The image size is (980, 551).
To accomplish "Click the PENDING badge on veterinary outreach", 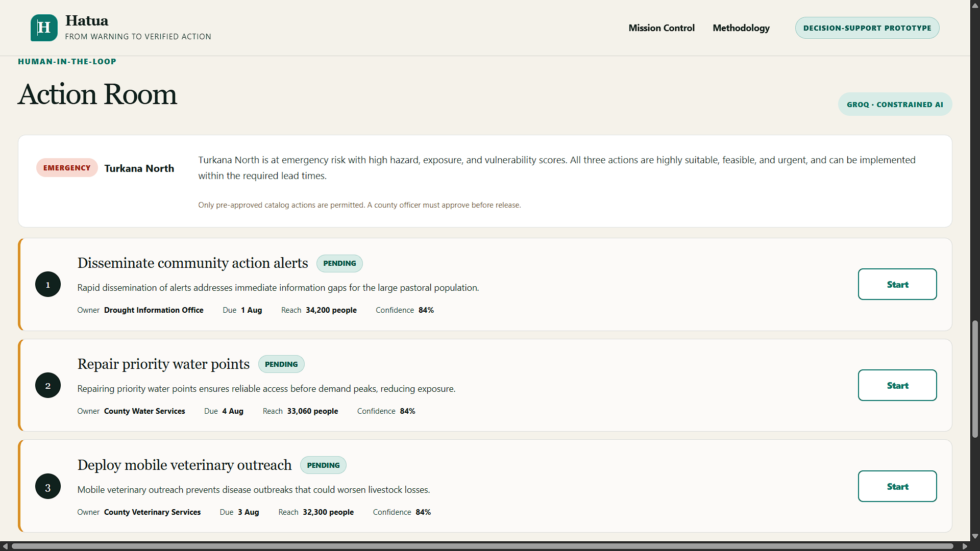I will [x=323, y=465].
